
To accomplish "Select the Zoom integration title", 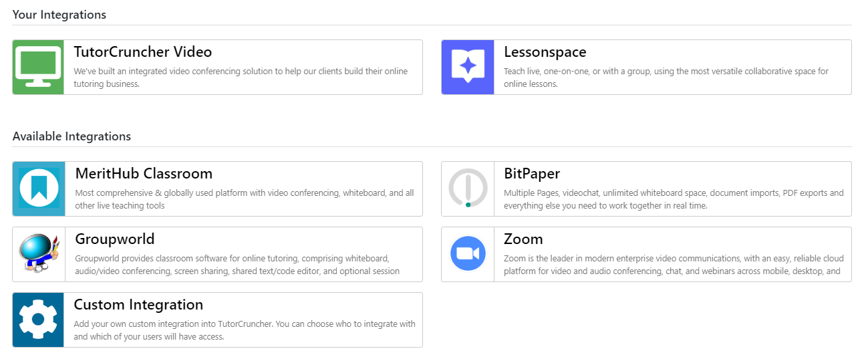I will (523, 239).
